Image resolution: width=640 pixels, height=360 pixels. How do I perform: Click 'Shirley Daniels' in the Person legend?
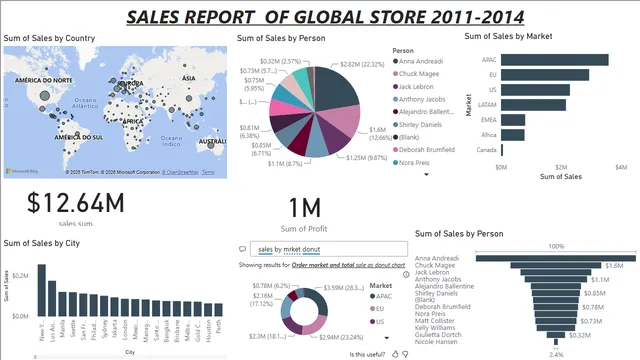[420, 124]
